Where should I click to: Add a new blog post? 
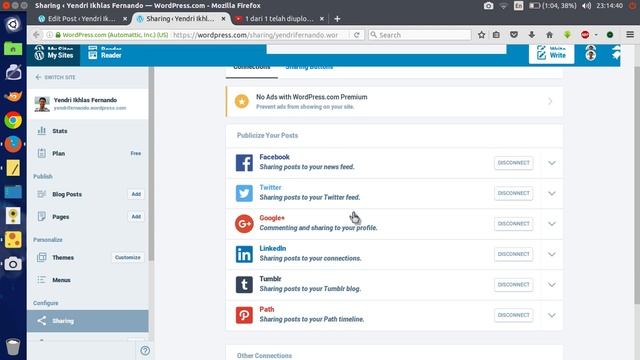coord(136,194)
